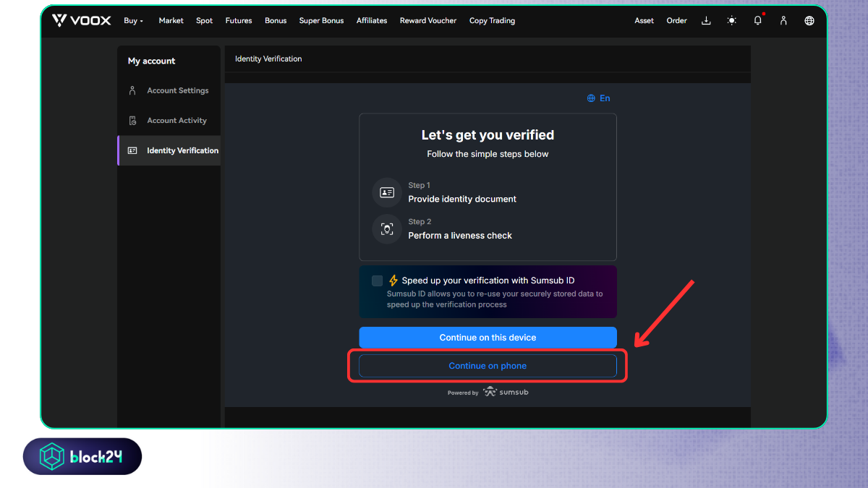Open the Super Bonus page
The width and height of the screenshot is (868, 488).
322,21
